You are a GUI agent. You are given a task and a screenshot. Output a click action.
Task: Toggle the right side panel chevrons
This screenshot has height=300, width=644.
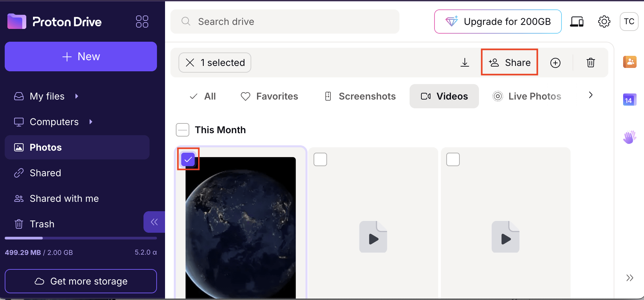630,278
